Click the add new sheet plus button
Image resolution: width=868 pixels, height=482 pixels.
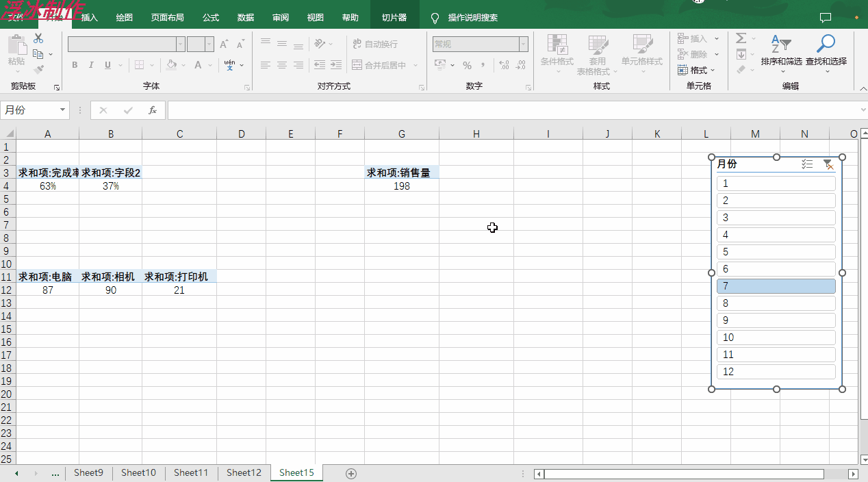[351, 473]
